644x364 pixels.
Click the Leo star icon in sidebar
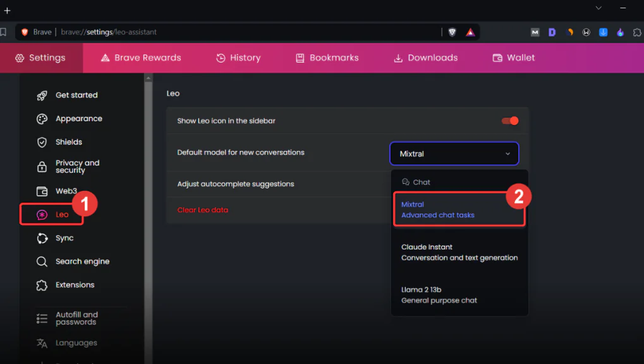coord(42,214)
